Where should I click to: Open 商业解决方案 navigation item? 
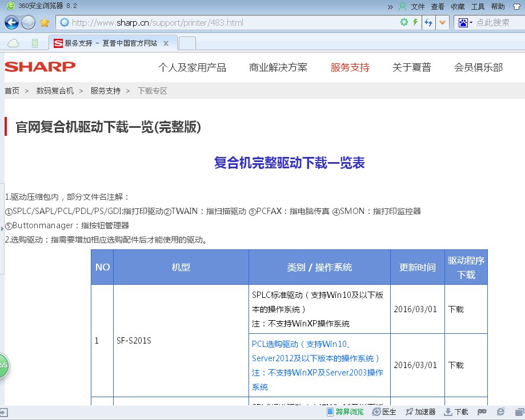pyautogui.click(x=278, y=67)
